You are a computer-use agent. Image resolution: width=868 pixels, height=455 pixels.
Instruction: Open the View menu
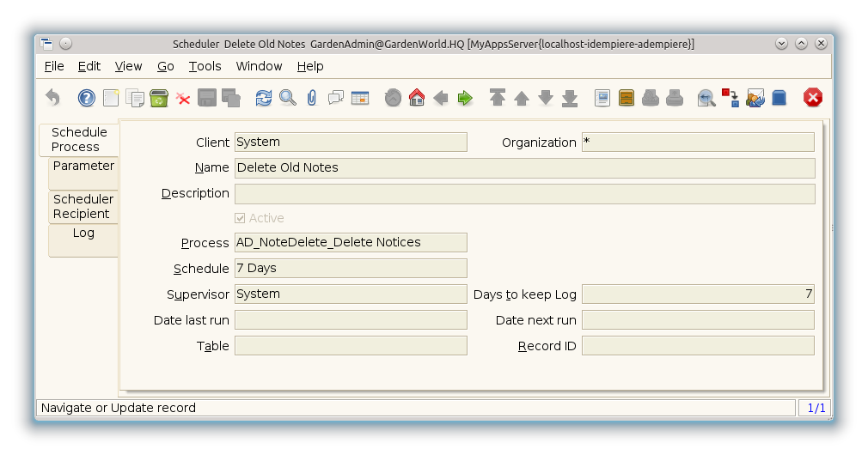128,66
